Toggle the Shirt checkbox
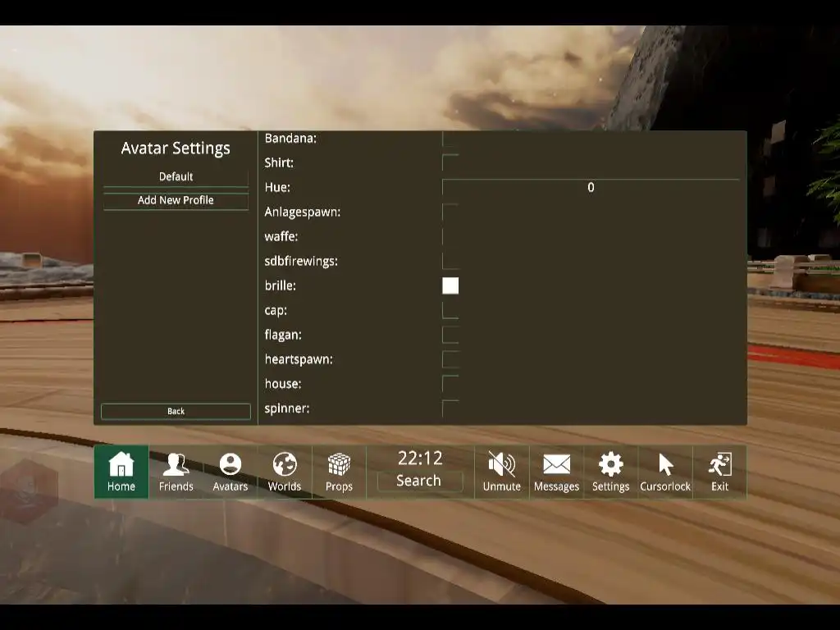840x630 pixels. pos(450,162)
